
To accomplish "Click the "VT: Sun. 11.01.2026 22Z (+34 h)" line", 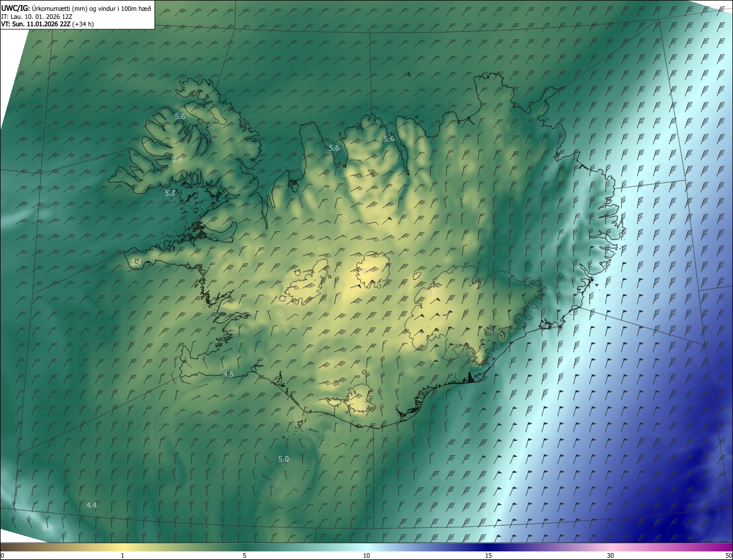I will click(x=48, y=24).
